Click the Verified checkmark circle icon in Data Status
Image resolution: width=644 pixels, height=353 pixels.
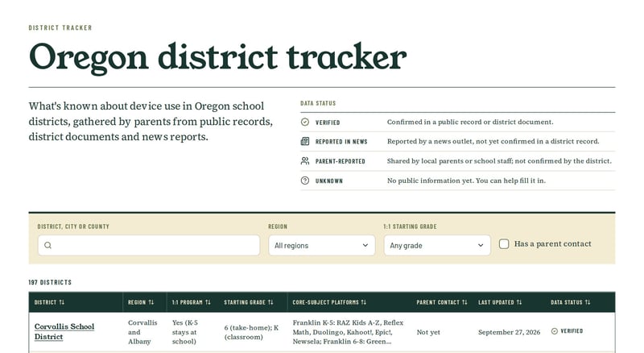tap(305, 123)
